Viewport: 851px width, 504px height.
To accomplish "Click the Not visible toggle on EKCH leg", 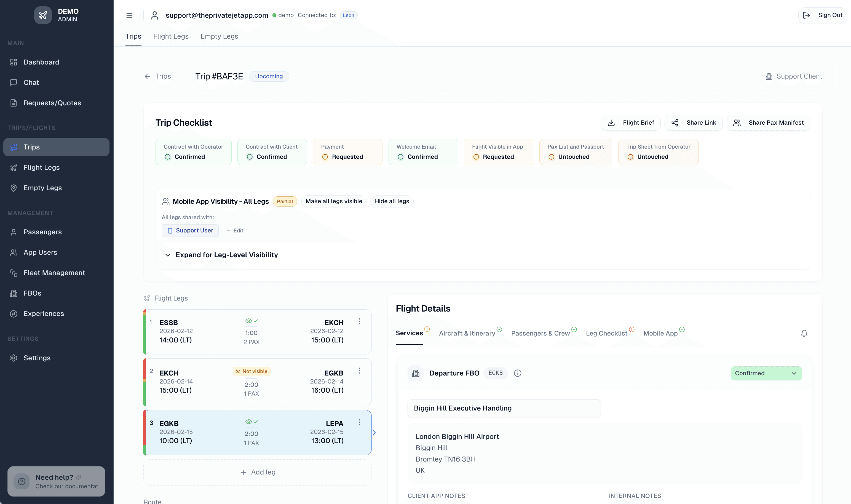I will (251, 371).
